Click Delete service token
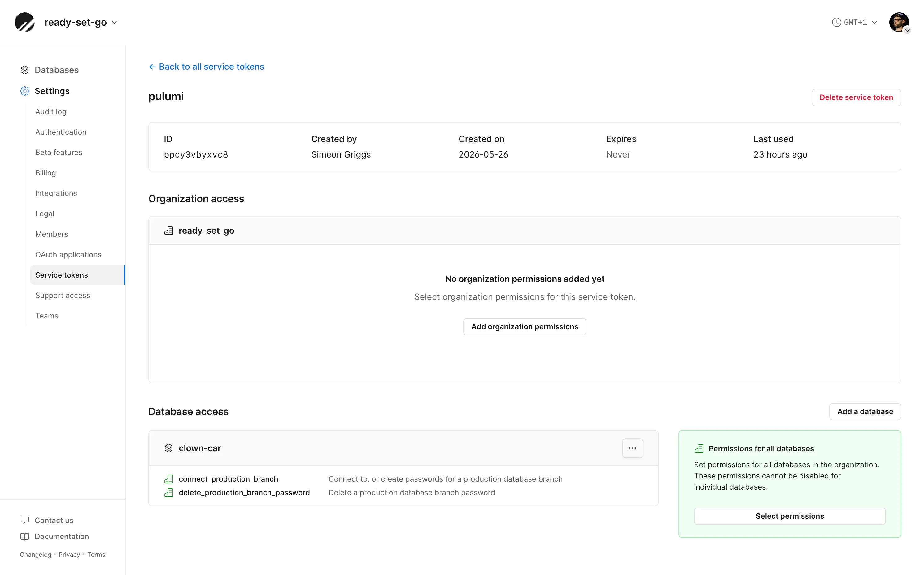Image resolution: width=924 pixels, height=575 pixels. (856, 97)
